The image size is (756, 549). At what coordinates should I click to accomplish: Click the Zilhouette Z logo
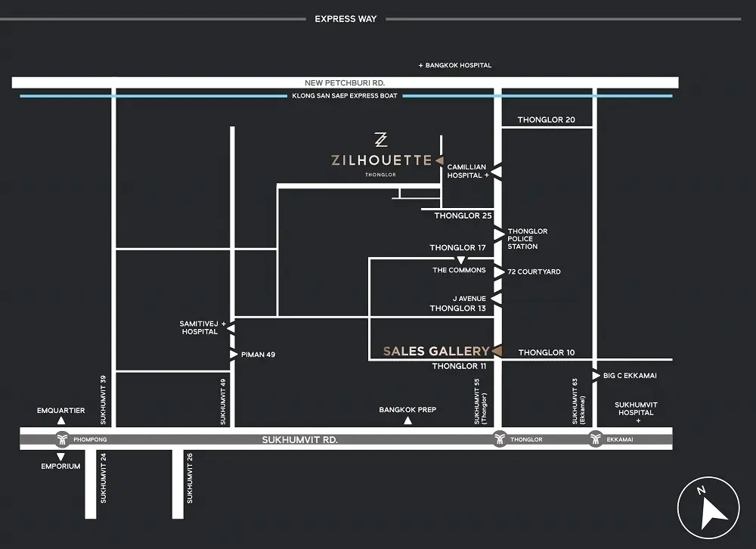[381, 140]
